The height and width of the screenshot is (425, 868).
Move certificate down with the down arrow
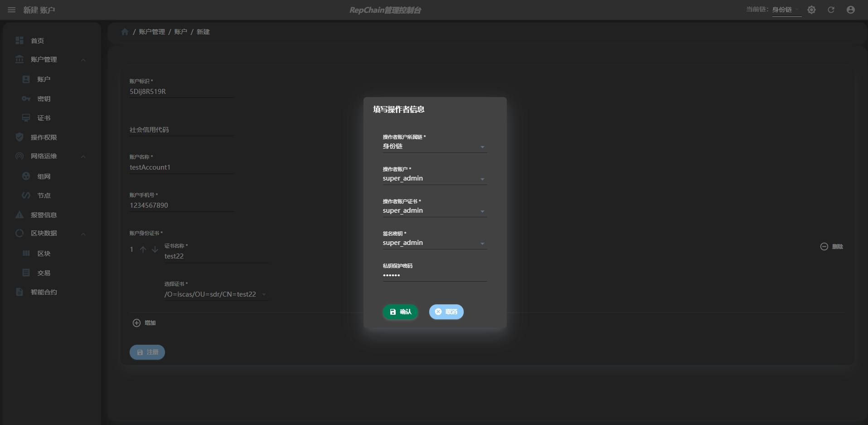(155, 249)
